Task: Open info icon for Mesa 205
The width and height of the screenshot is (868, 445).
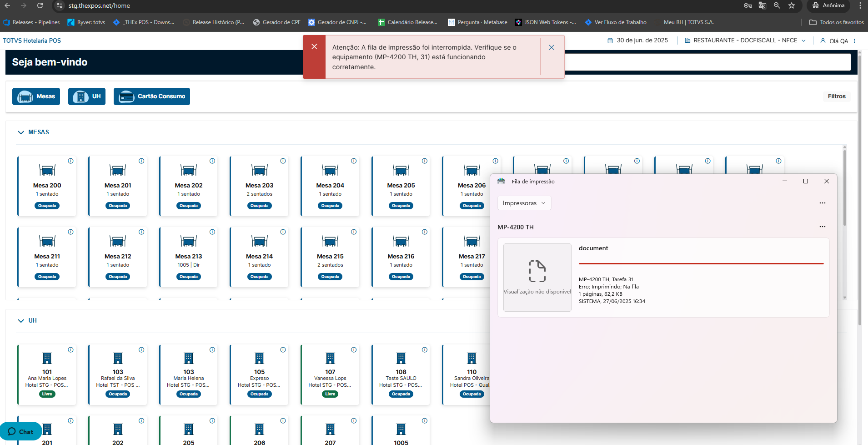Action: coord(425,161)
